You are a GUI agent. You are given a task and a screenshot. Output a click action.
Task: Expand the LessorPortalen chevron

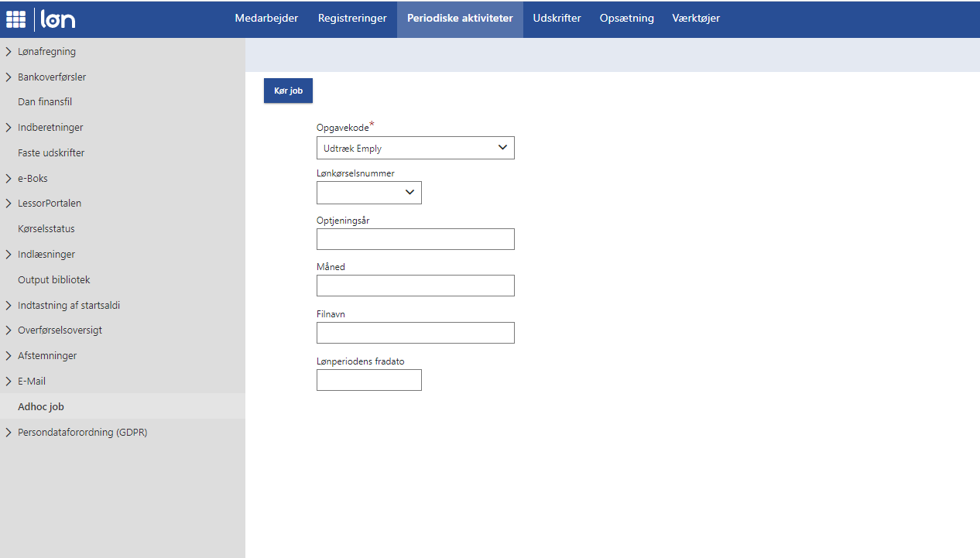click(9, 204)
